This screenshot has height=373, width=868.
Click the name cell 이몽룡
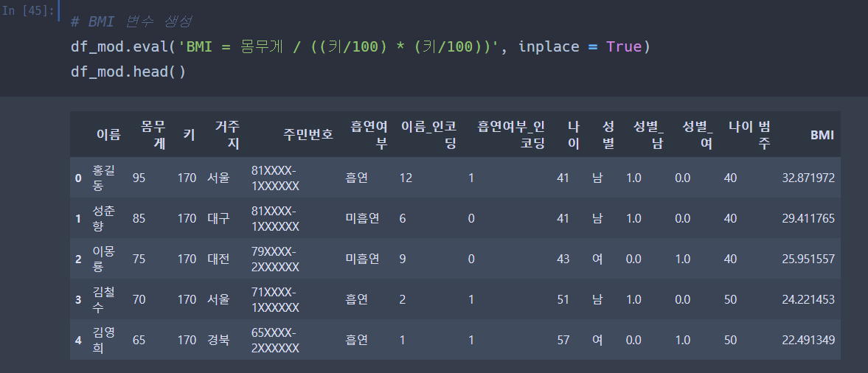click(x=103, y=259)
